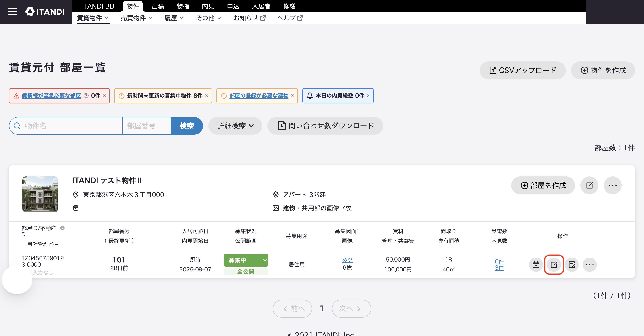Expand the その他 dropdown menu
This screenshot has height=336, width=644.
(208, 18)
